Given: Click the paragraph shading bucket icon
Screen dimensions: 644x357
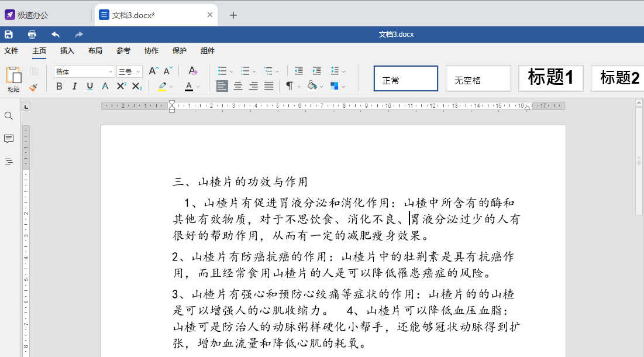Looking at the screenshot, I should click(312, 86).
